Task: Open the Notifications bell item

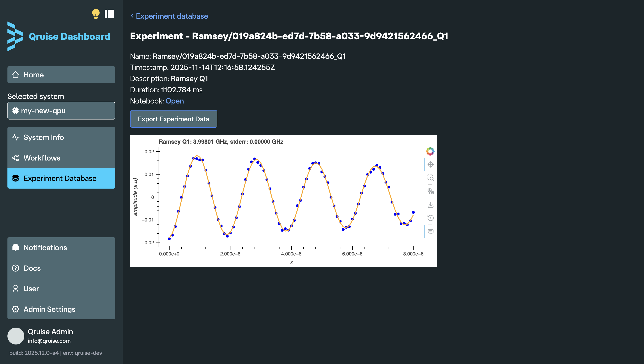Action: click(61, 248)
